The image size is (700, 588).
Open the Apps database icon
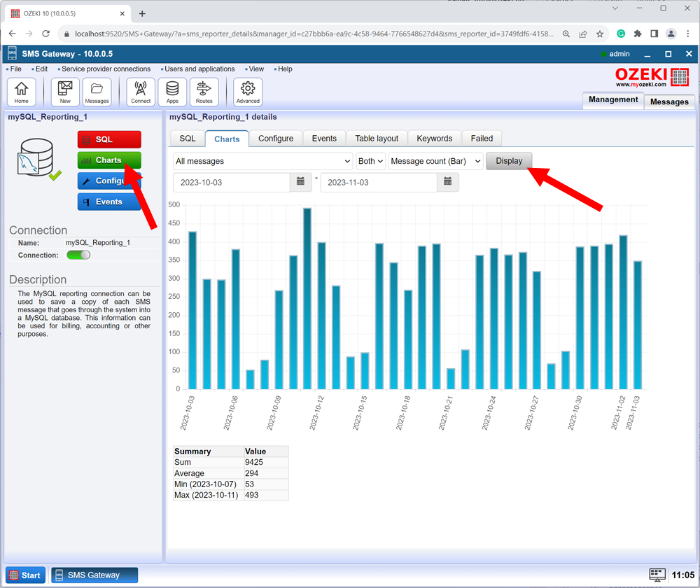click(x=172, y=92)
